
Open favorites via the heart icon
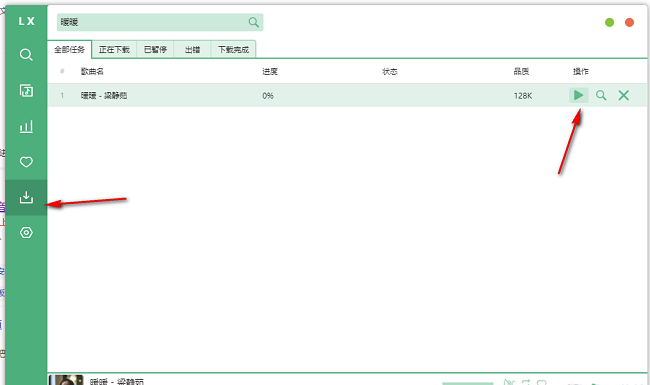point(26,162)
